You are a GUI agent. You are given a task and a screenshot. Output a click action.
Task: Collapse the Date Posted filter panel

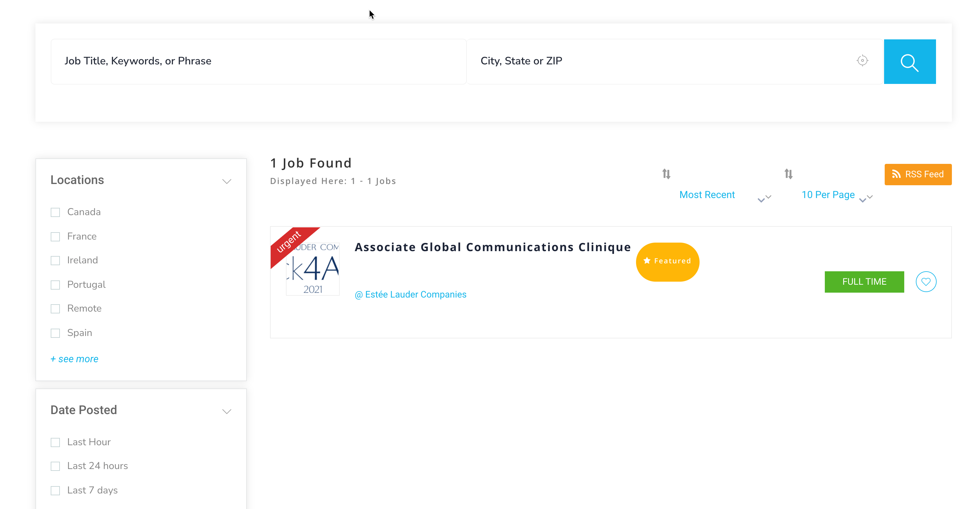pyautogui.click(x=227, y=411)
